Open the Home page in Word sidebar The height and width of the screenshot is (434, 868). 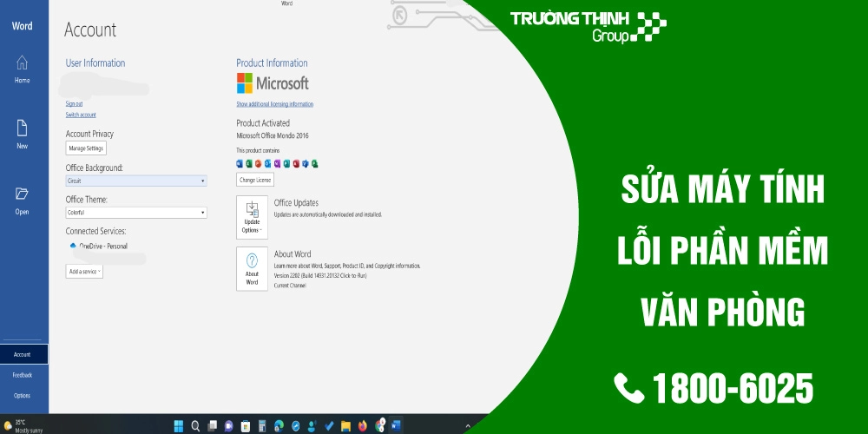pyautogui.click(x=22, y=68)
